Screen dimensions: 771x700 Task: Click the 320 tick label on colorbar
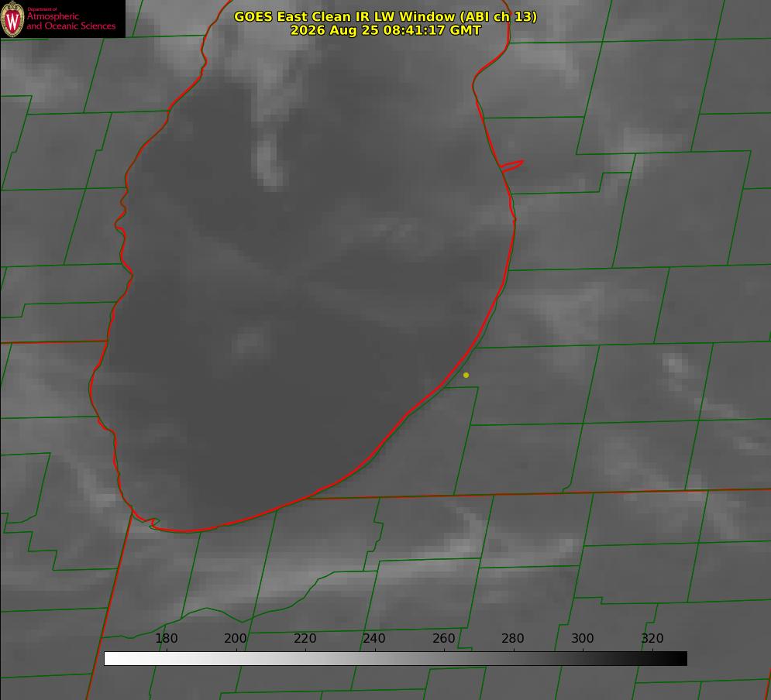pos(652,638)
